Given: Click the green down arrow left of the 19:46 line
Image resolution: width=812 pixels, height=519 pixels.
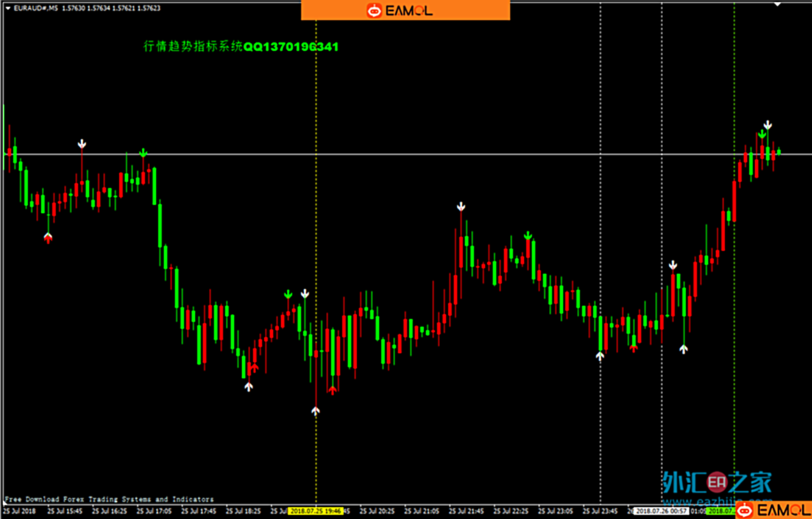Looking at the screenshot, I should click(x=288, y=295).
